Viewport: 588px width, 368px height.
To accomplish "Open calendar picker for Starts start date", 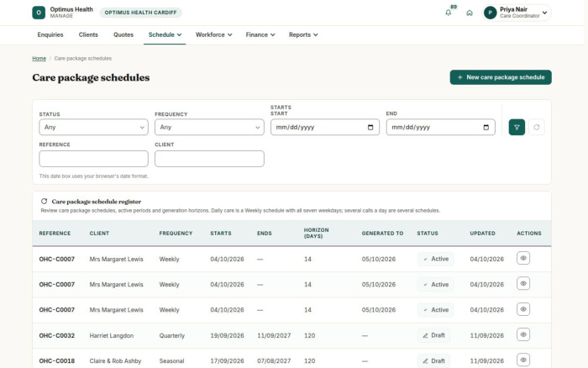I will click(x=370, y=127).
